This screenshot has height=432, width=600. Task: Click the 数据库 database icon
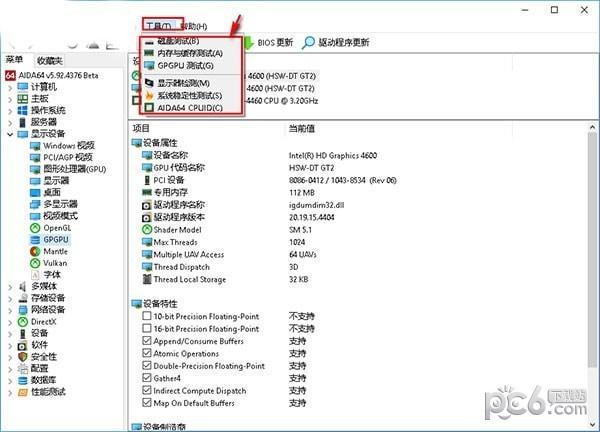tap(23, 381)
